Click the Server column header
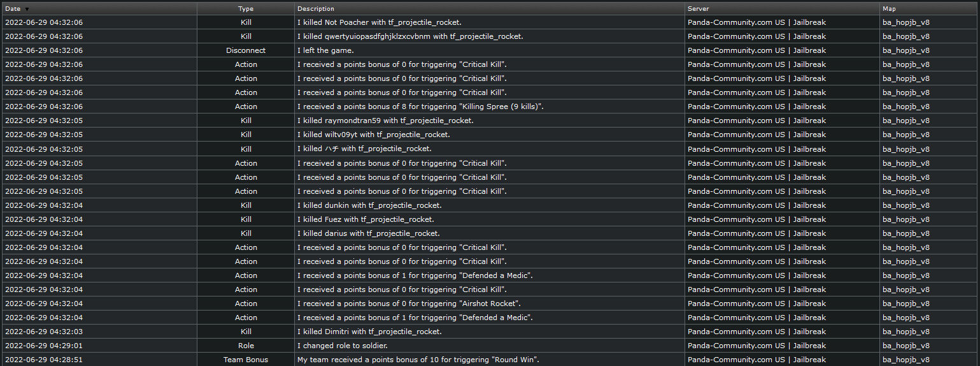 [698, 9]
